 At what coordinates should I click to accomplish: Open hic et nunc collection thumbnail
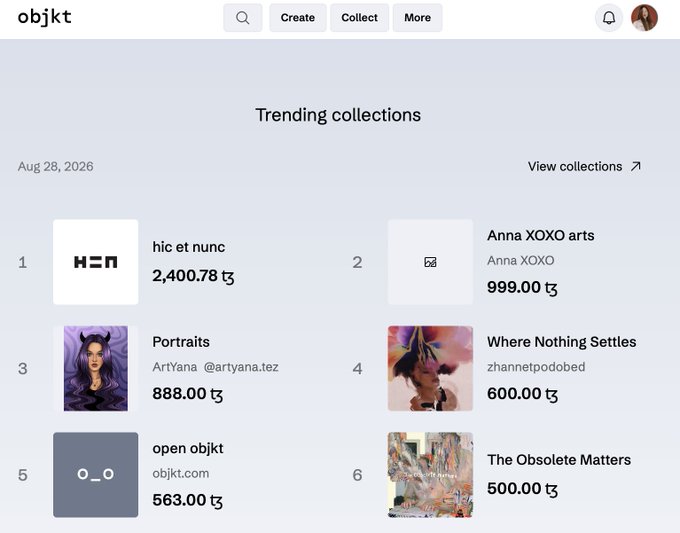click(x=96, y=262)
